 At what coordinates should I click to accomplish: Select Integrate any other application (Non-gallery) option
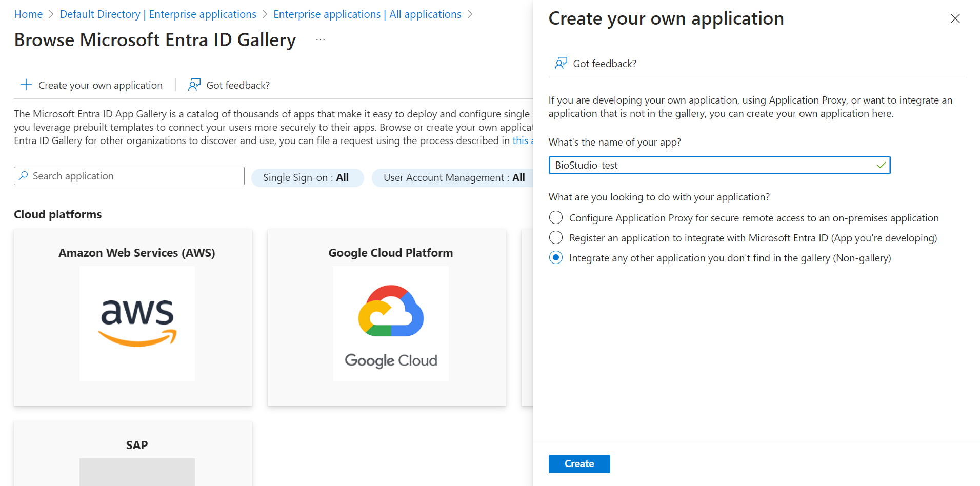pos(556,258)
